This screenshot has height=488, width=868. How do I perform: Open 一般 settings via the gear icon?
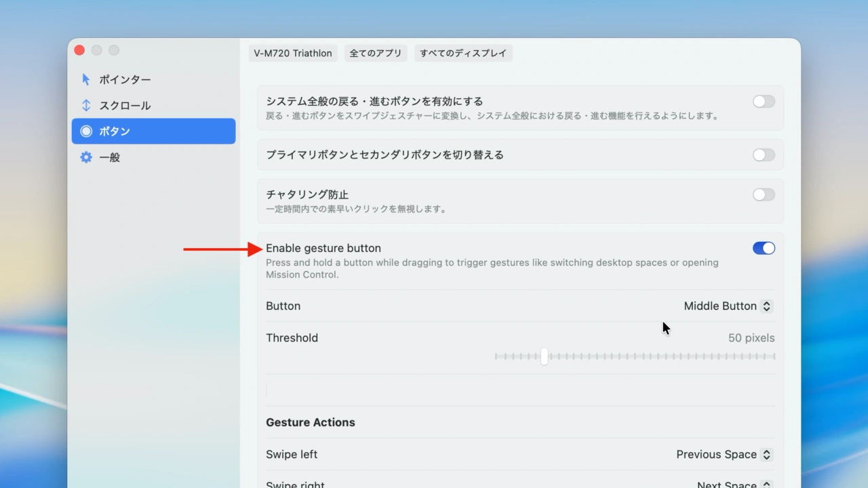85,157
